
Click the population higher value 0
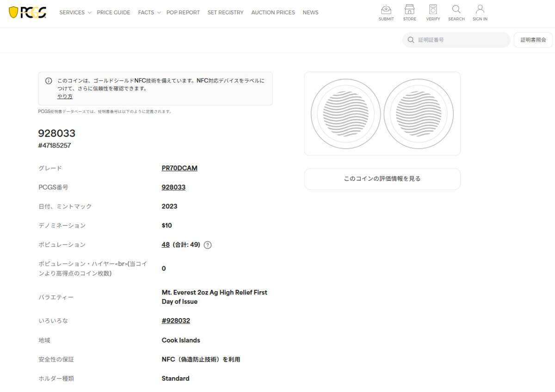pyautogui.click(x=164, y=269)
